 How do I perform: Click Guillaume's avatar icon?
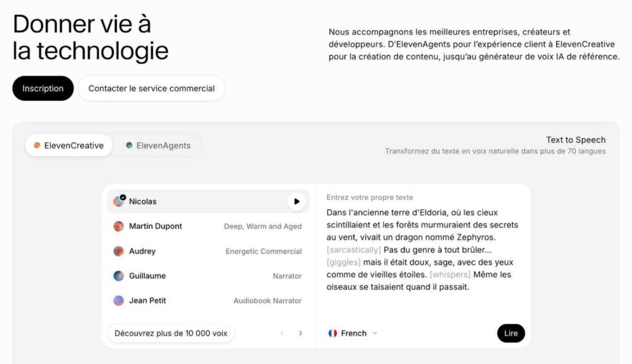(118, 276)
